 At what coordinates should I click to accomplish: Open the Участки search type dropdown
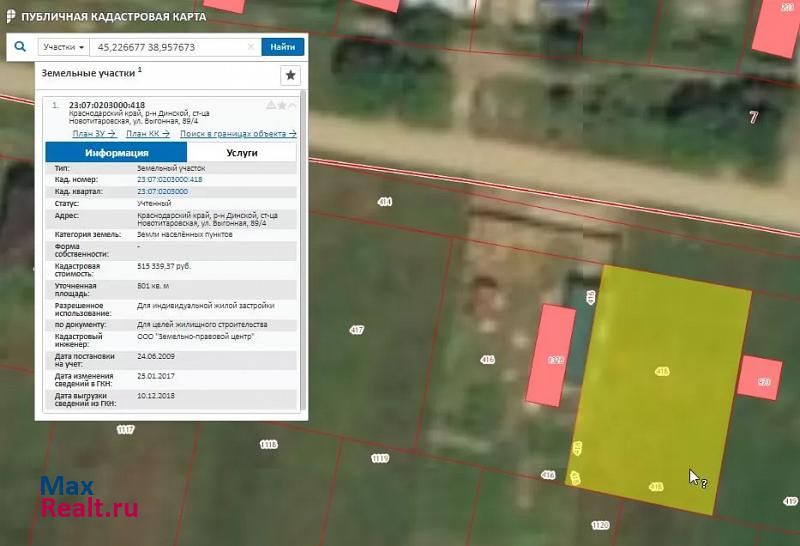coord(63,47)
